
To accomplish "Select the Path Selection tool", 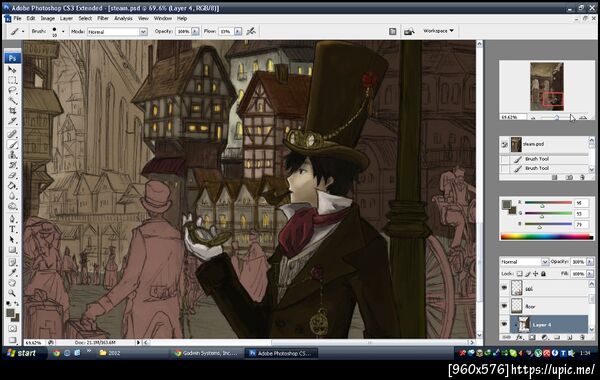I will [x=12, y=240].
